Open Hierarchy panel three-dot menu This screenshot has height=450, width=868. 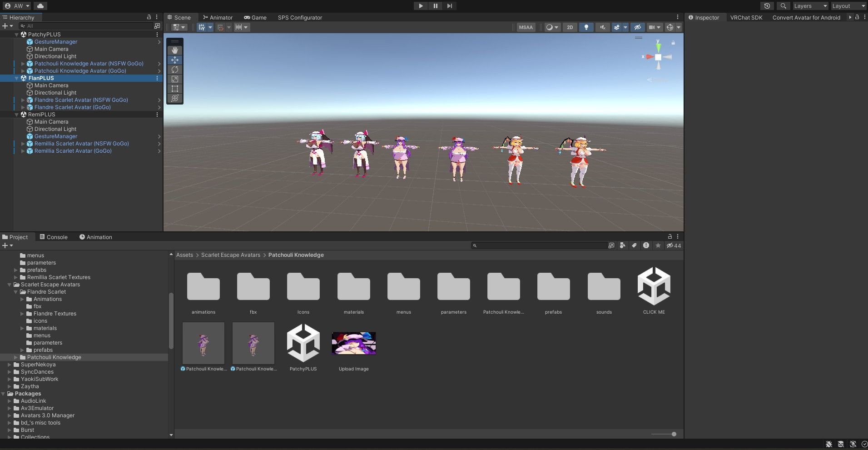(157, 17)
